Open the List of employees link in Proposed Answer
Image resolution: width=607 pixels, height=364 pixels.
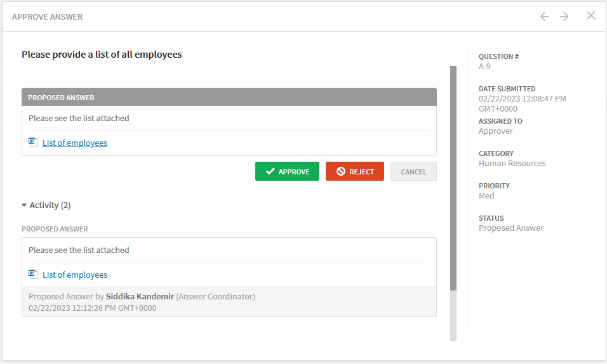[x=75, y=143]
